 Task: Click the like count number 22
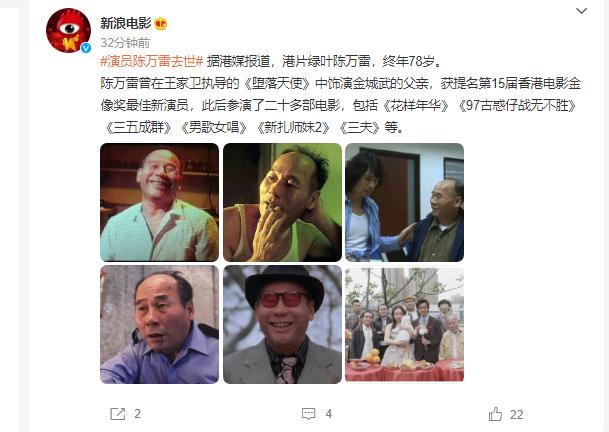tap(517, 415)
